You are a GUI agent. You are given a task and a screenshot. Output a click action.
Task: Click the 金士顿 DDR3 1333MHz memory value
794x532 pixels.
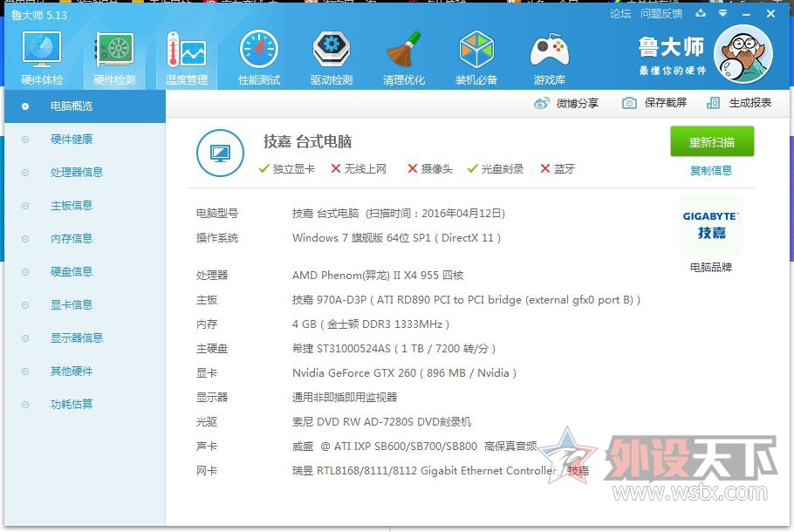[371, 324]
